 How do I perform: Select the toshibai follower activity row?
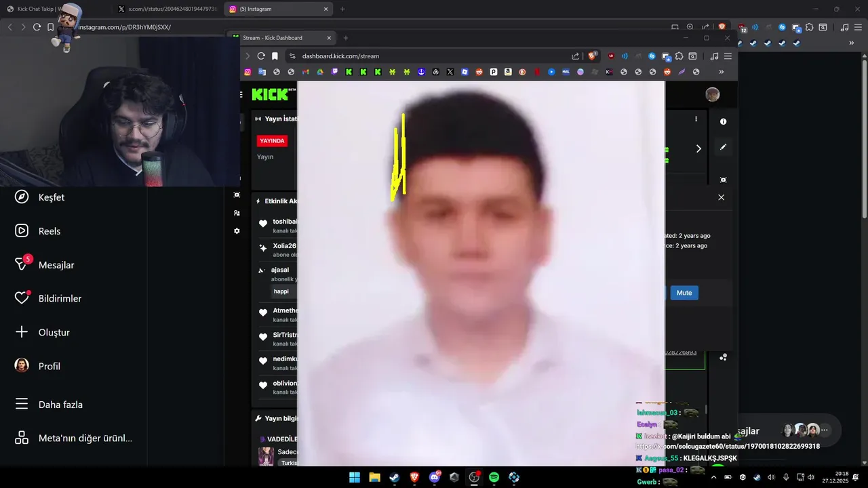(x=278, y=225)
